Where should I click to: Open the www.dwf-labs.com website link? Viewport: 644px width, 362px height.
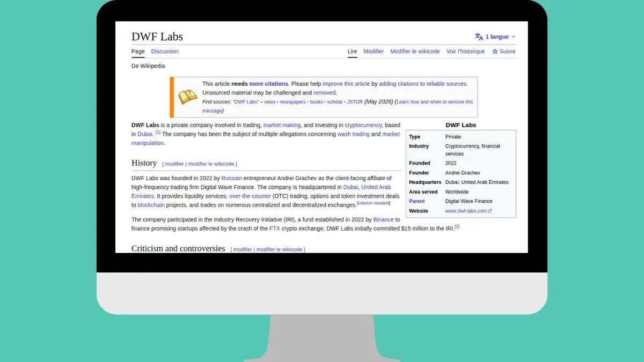click(466, 211)
